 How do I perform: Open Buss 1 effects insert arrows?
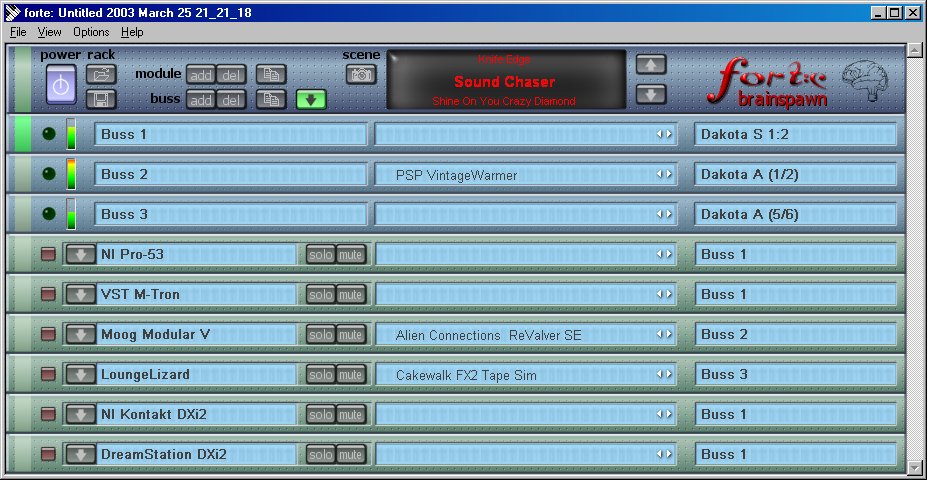point(664,134)
